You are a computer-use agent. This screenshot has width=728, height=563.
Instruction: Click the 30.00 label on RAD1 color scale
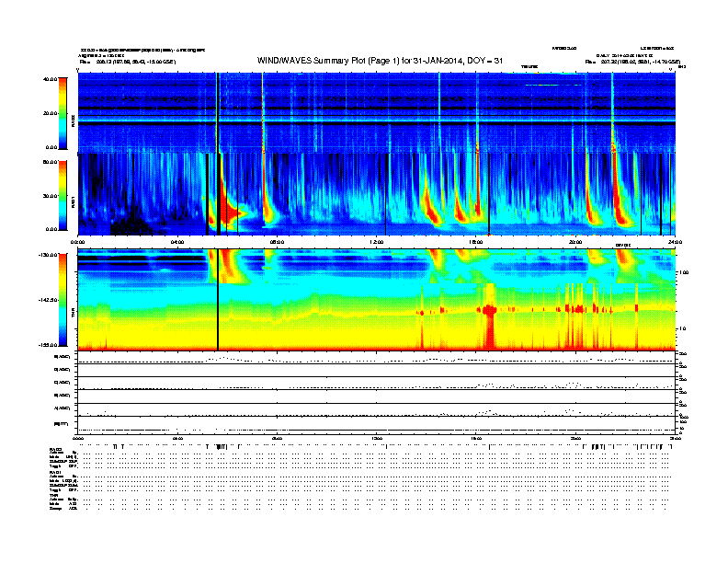point(50,196)
